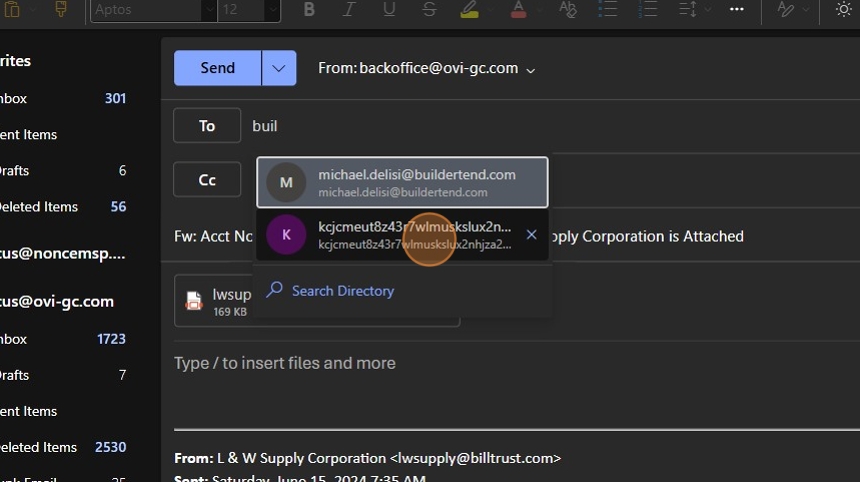Open ovi-gc Inbox with 1723 items

pos(63,339)
